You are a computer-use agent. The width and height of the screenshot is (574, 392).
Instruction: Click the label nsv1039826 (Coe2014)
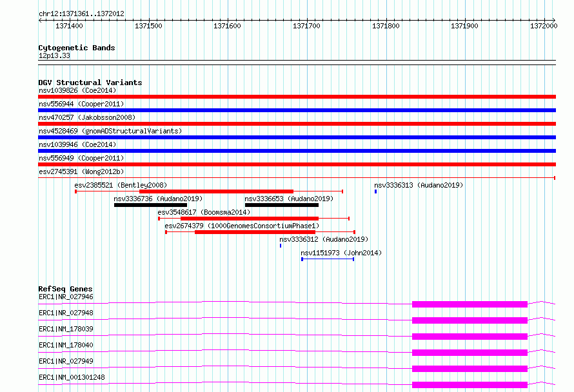pos(77,90)
